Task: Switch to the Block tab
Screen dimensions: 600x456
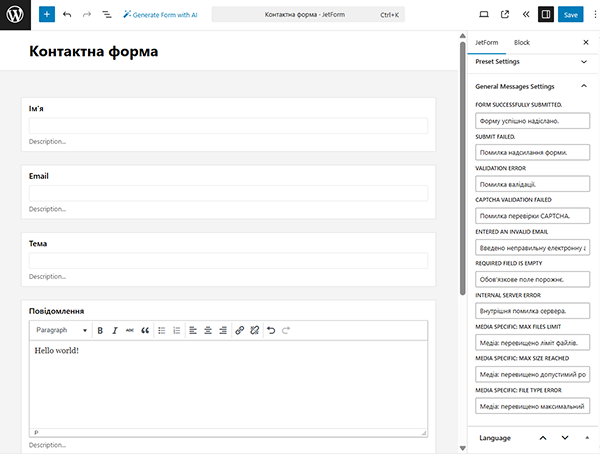Action: pyautogui.click(x=522, y=42)
